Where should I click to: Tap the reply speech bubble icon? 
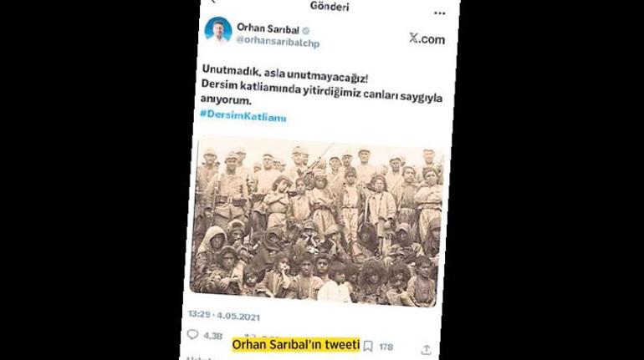click(192, 334)
